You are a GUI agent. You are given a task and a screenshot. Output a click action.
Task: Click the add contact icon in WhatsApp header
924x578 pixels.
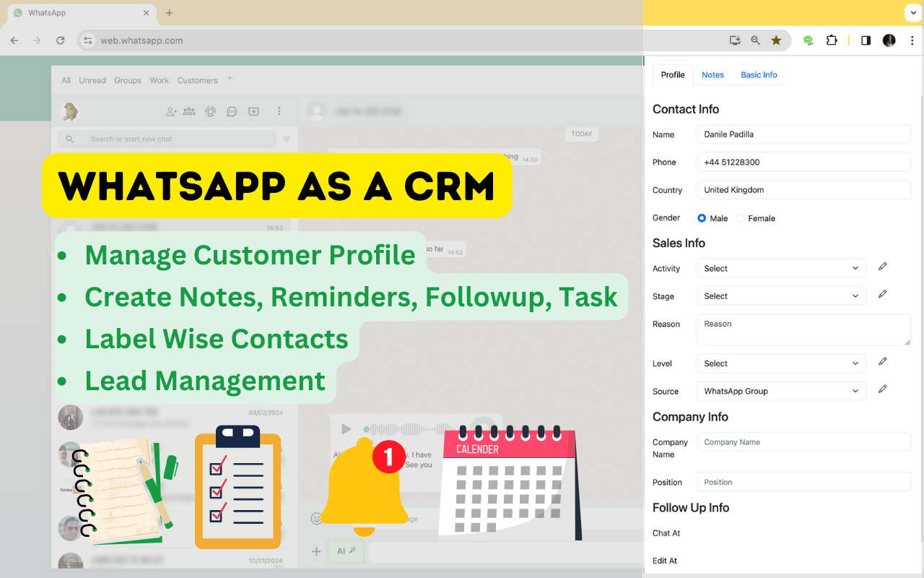(171, 111)
